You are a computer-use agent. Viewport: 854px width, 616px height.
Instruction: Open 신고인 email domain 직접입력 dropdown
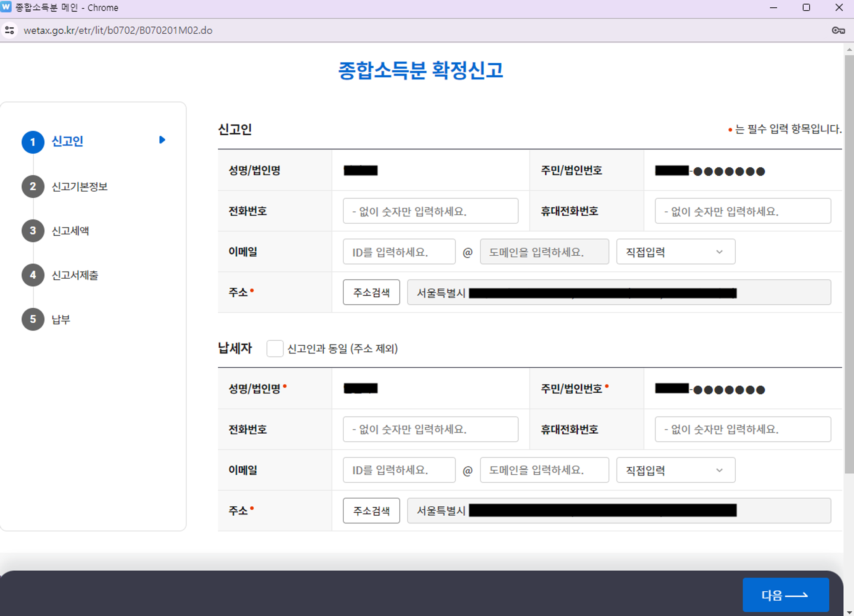(676, 252)
